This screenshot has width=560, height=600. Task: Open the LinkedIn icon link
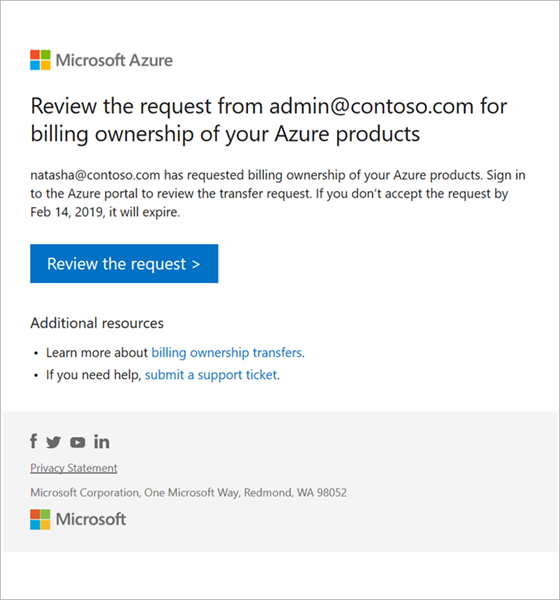coord(102,442)
